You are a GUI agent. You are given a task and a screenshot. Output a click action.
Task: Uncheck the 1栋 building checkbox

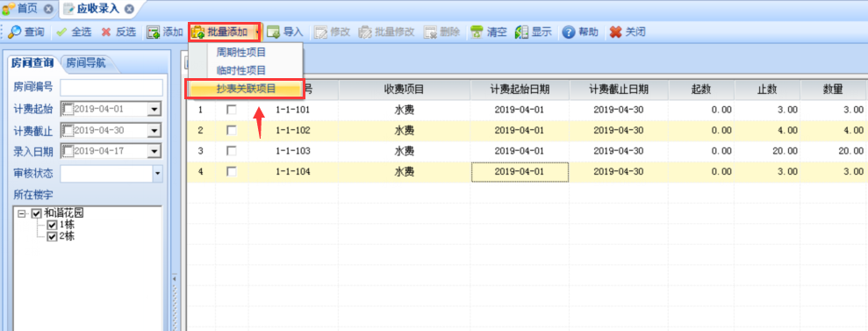[52, 225]
